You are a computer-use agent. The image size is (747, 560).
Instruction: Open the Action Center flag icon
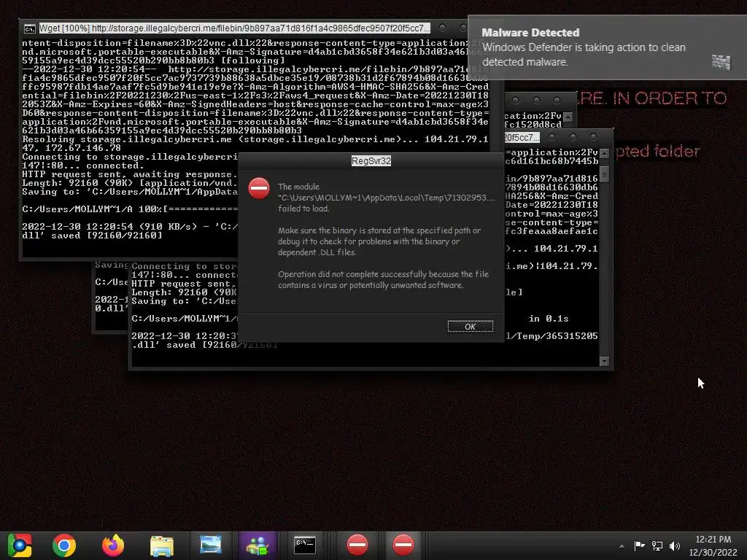point(639,545)
